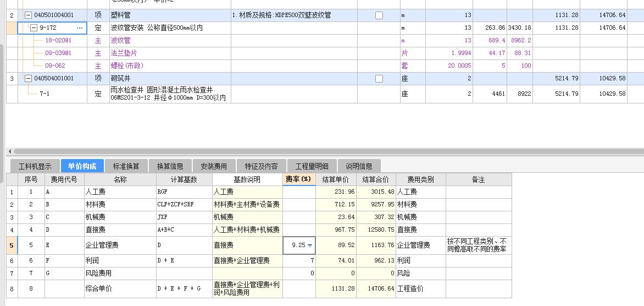
Task: Click the 计算基数 column header
Action: [184, 179]
